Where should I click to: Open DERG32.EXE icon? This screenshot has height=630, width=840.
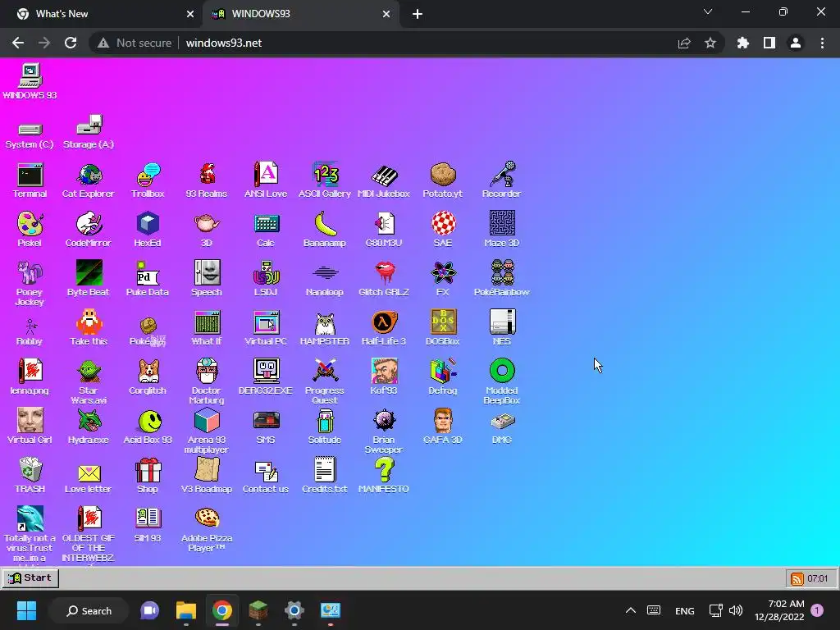[266, 377]
